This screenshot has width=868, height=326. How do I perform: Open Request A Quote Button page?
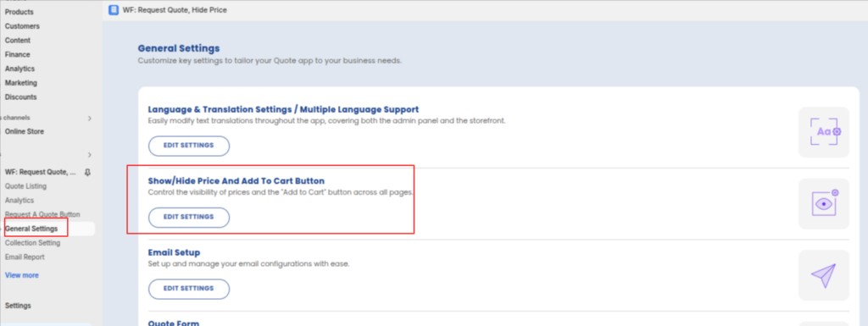point(42,214)
